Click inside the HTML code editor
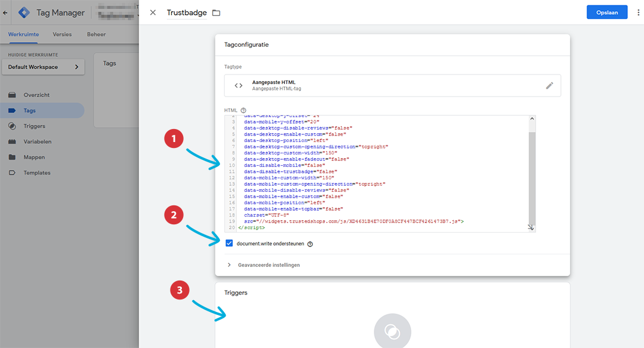The height and width of the screenshot is (348, 644). (x=380, y=173)
